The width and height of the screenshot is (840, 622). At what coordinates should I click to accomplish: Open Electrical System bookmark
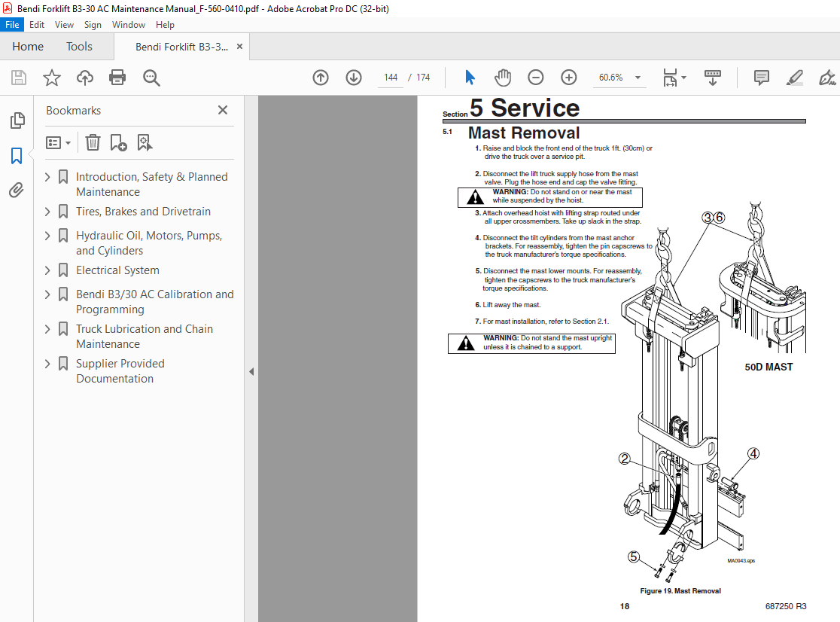117,270
